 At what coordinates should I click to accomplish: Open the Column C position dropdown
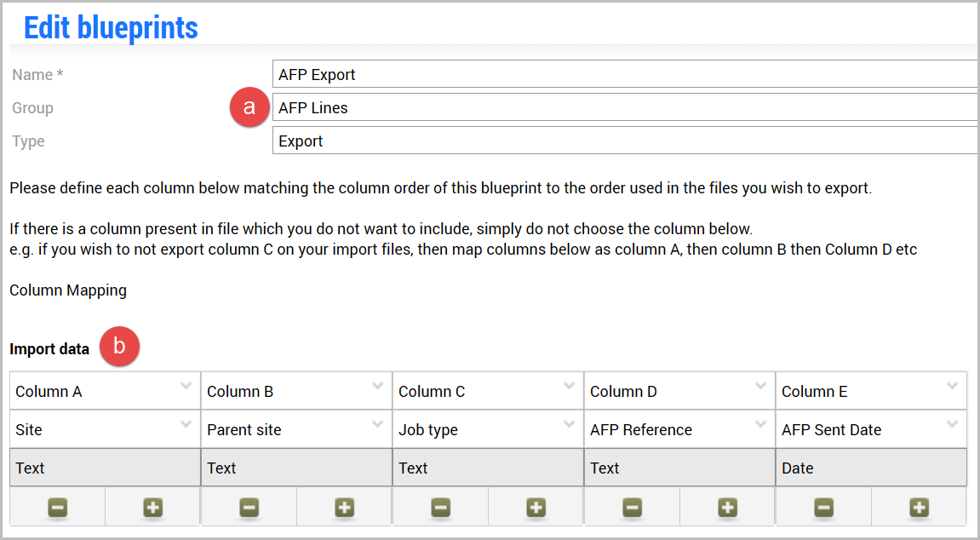[x=488, y=391]
